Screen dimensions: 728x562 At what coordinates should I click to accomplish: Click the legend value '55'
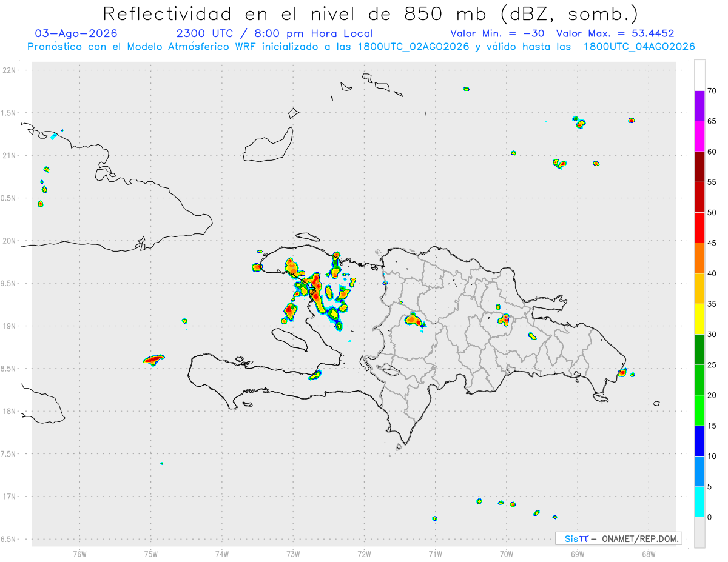pyautogui.click(x=712, y=182)
